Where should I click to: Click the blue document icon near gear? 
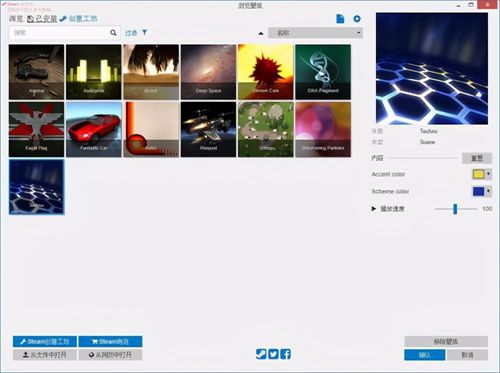(340, 19)
